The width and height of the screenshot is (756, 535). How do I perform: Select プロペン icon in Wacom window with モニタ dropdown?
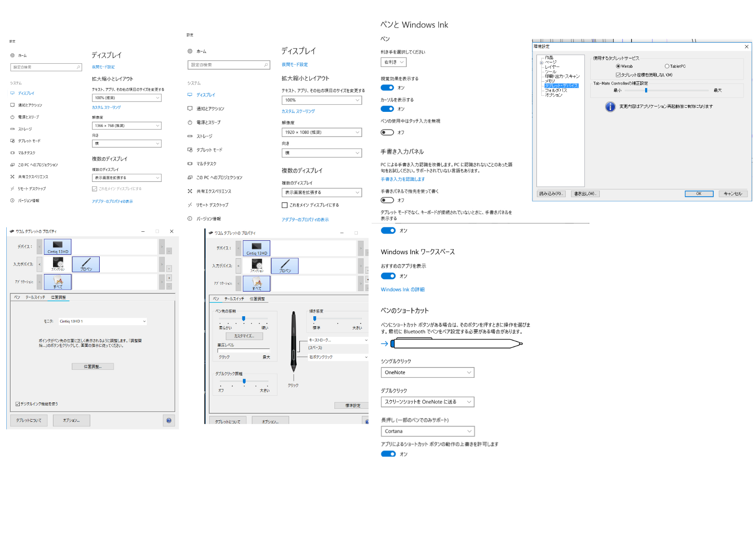click(x=86, y=264)
